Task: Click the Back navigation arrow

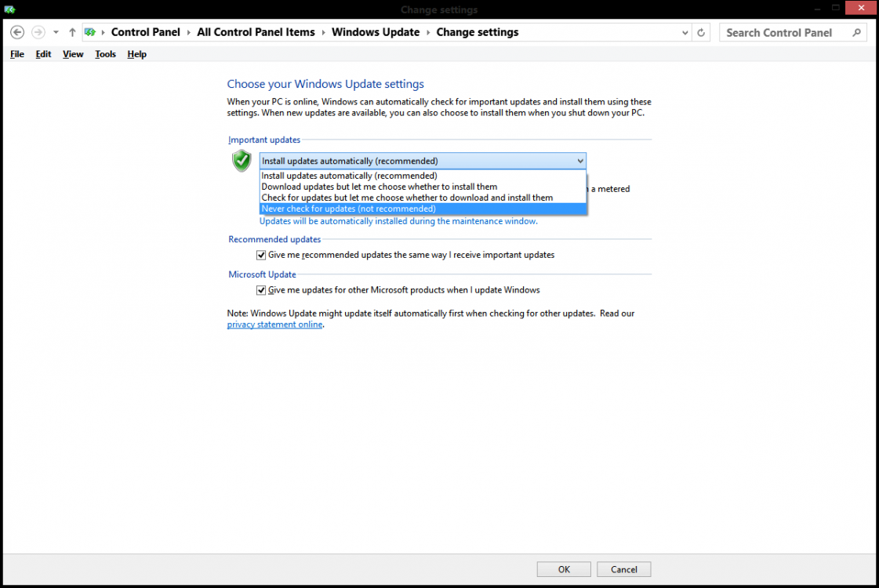Action: 17,32
